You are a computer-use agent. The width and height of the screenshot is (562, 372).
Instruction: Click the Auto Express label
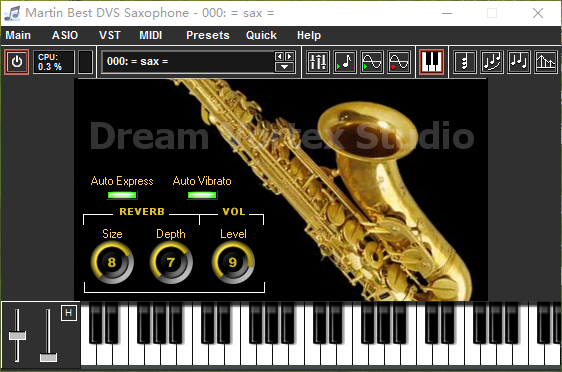[x=122, y=181]
